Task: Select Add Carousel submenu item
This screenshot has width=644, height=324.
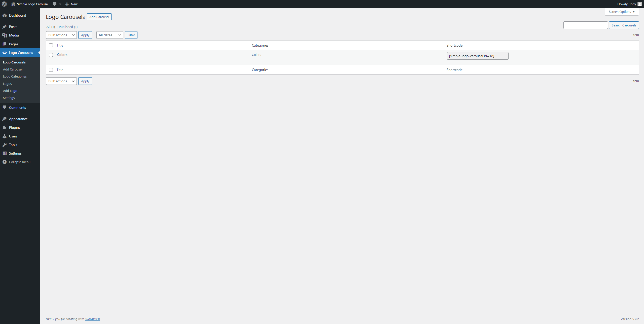Action: (13, 69)
